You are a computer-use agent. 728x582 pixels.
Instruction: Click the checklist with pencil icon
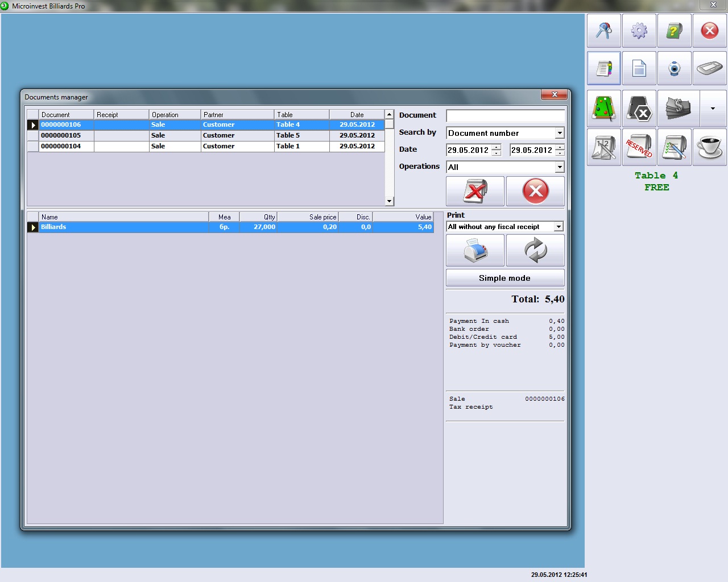[675, 147]
